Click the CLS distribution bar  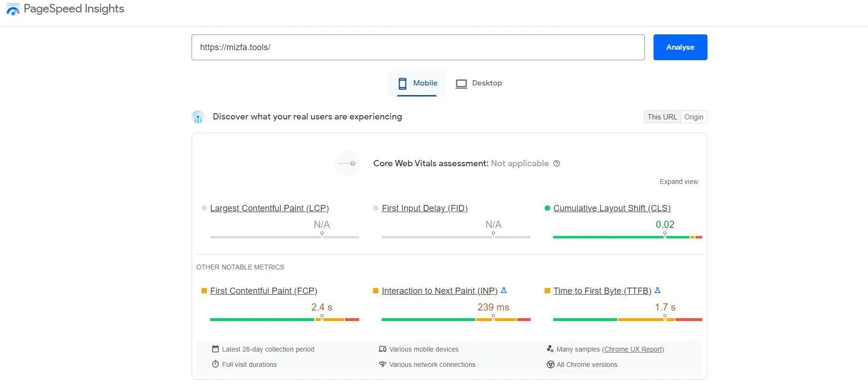click(628, 237)
